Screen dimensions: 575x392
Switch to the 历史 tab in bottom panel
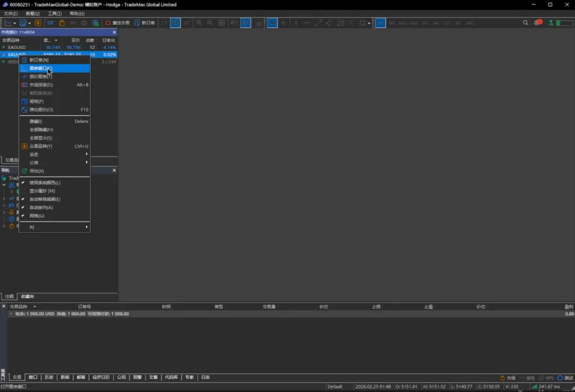click(49, 377)
